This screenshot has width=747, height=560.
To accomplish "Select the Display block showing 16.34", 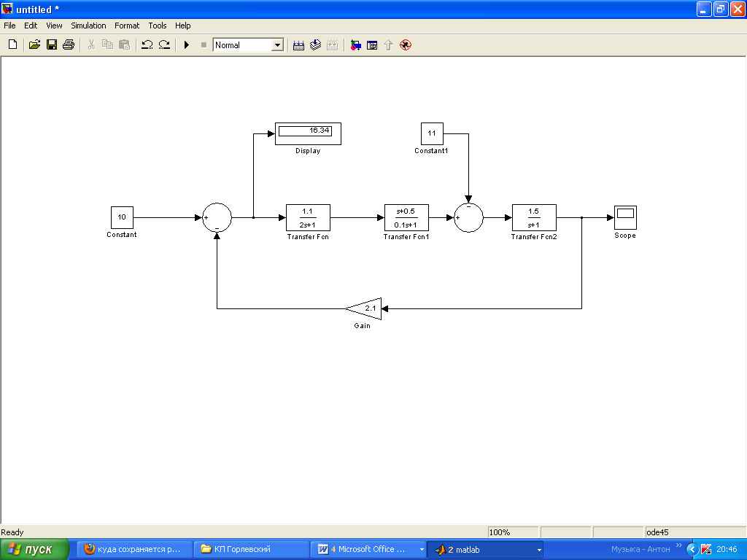I will click(x=309, y=134).
